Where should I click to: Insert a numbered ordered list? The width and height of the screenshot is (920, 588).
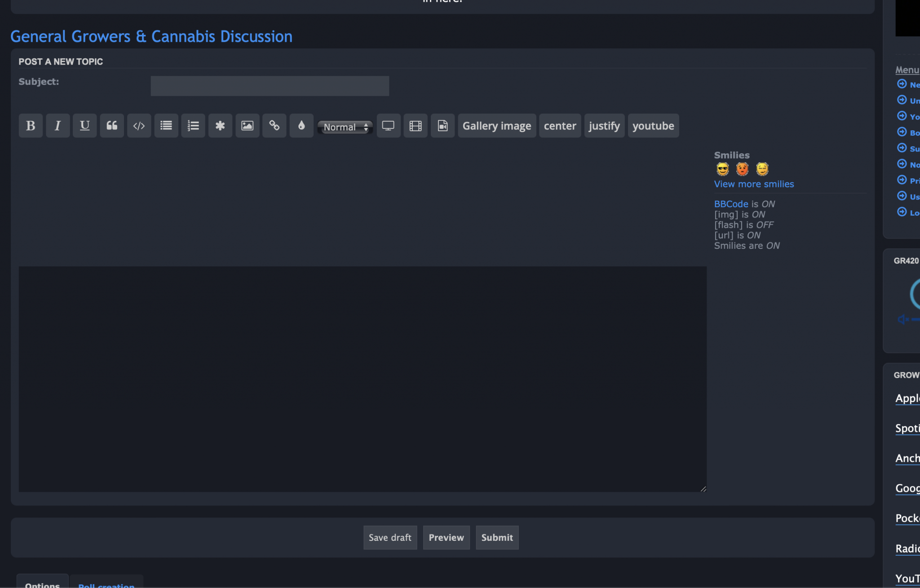(193, 126)
